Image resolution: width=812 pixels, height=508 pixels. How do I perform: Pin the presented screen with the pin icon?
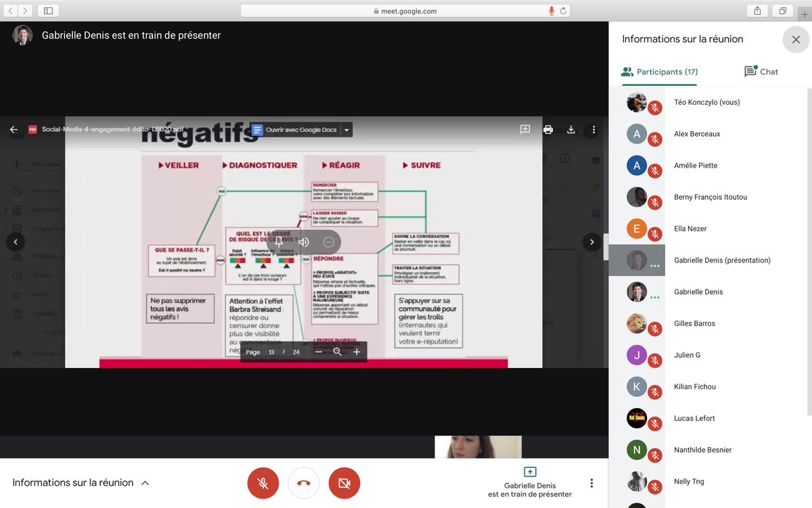click(x=278, y=241)
